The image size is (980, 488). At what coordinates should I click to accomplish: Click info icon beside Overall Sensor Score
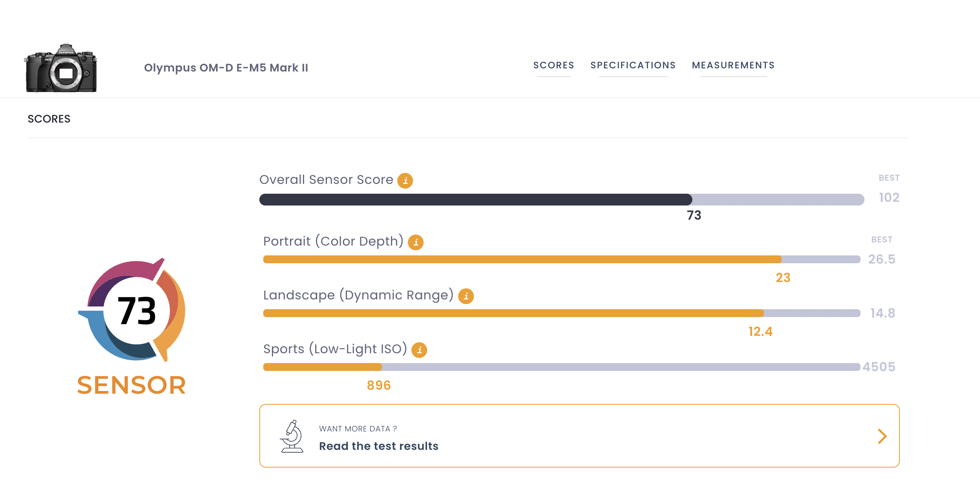405,181
